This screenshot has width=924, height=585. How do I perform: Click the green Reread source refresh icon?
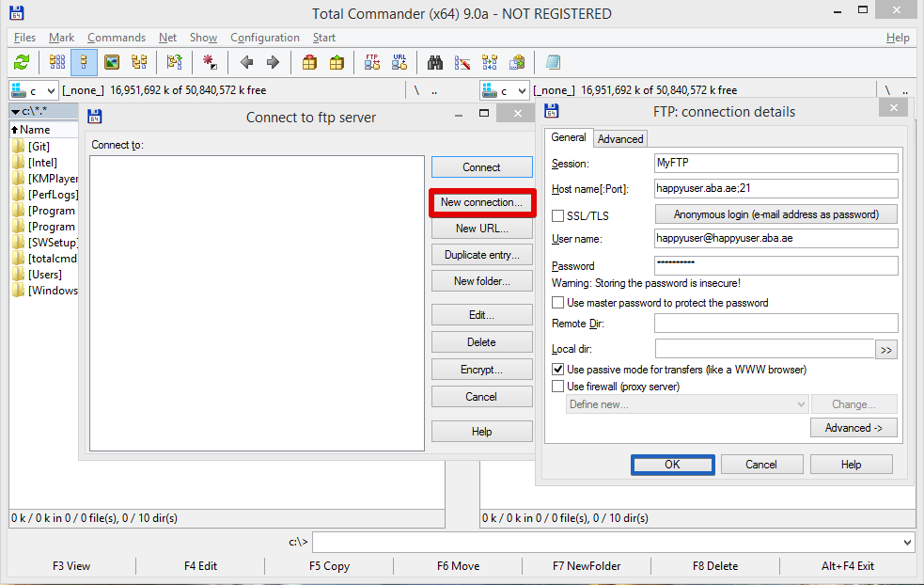[22, 62]
